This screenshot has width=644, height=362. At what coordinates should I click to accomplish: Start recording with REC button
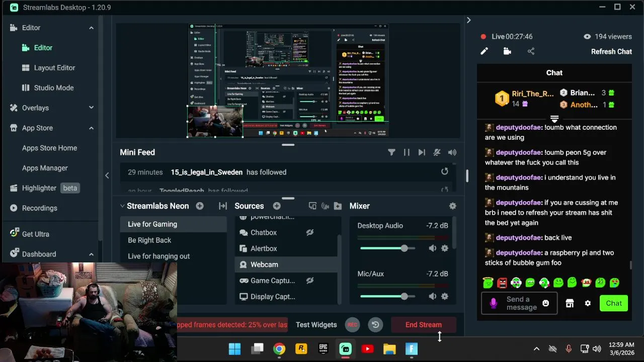353,325
